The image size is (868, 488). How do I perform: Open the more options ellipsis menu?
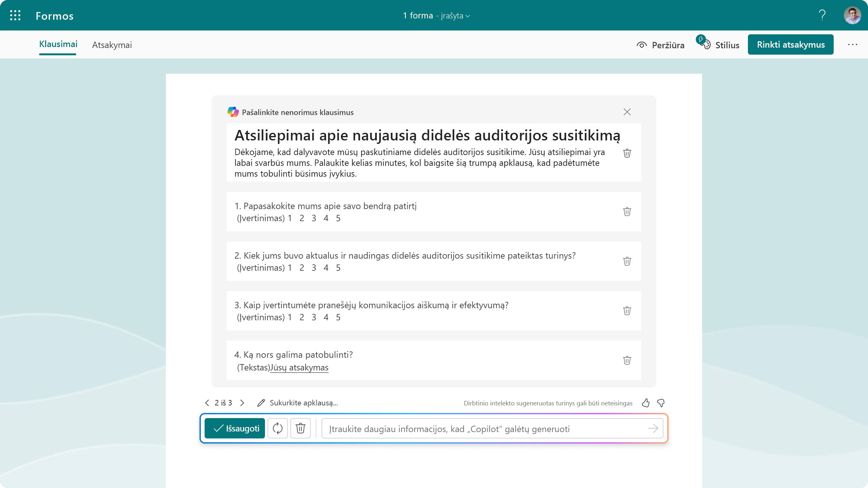tap(852, 44)
